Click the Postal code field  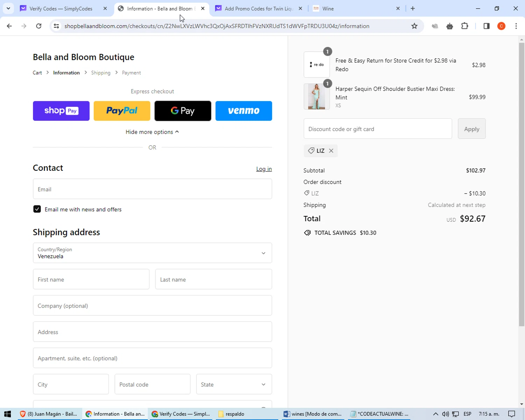point(152,384)
